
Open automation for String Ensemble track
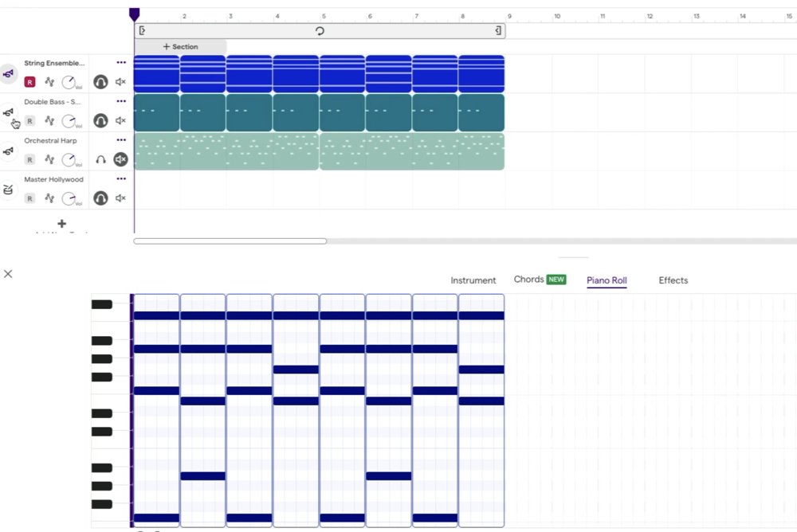pyautogui.click(x=49, y=81)
